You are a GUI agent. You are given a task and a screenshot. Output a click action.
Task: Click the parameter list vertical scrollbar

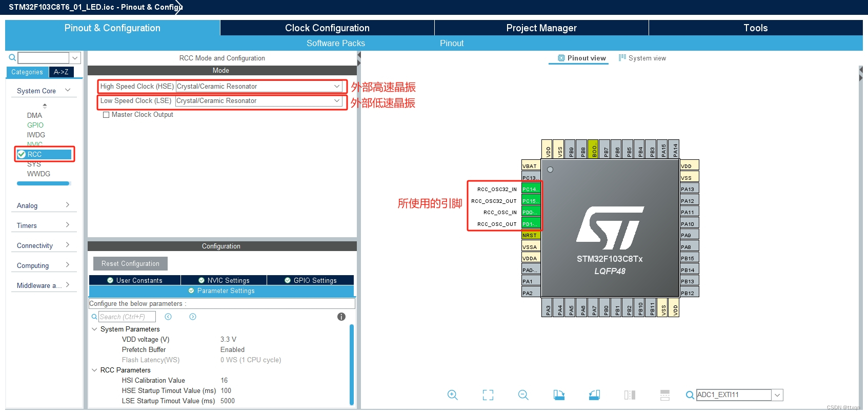pyautogui.click(x=352, y=365)
